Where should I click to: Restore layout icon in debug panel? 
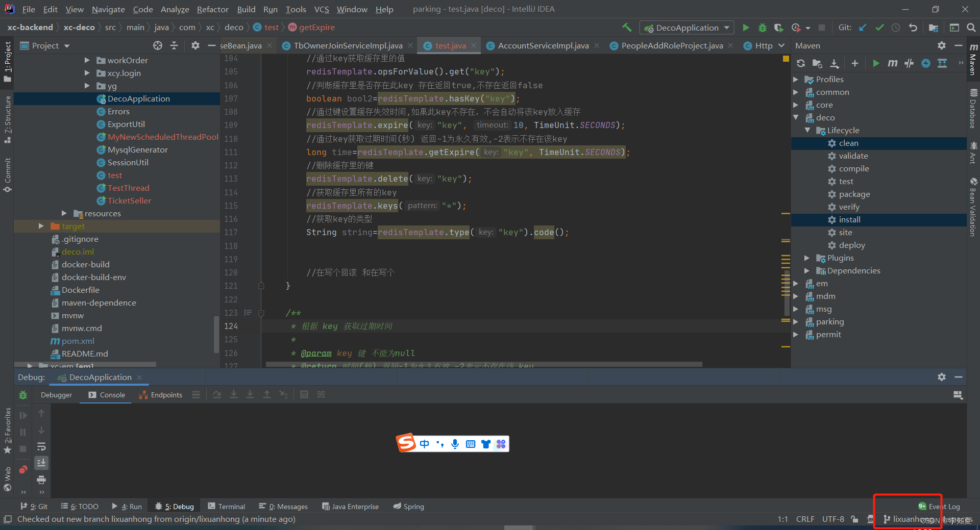coord(958,395)
